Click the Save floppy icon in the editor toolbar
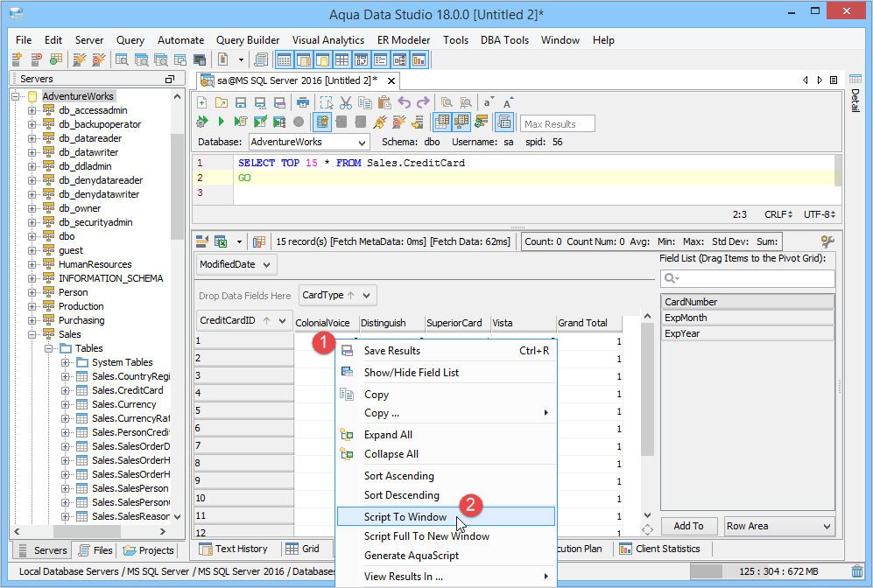 point(241,103)
